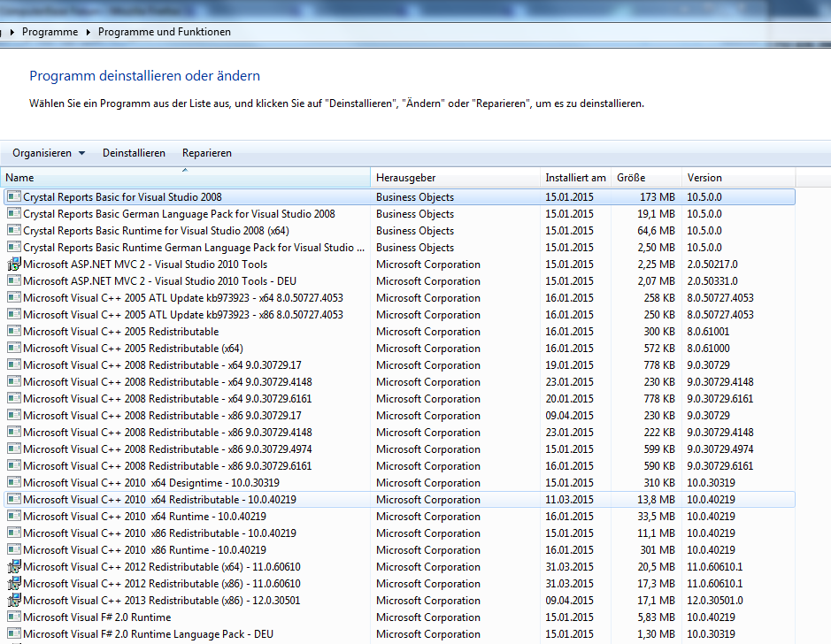Viewport: 831px width, 644px height.
Task: Click icon of Visual C++ 2008 Redistributable x86 9.0.30729.4974
Action: [14, 449]
